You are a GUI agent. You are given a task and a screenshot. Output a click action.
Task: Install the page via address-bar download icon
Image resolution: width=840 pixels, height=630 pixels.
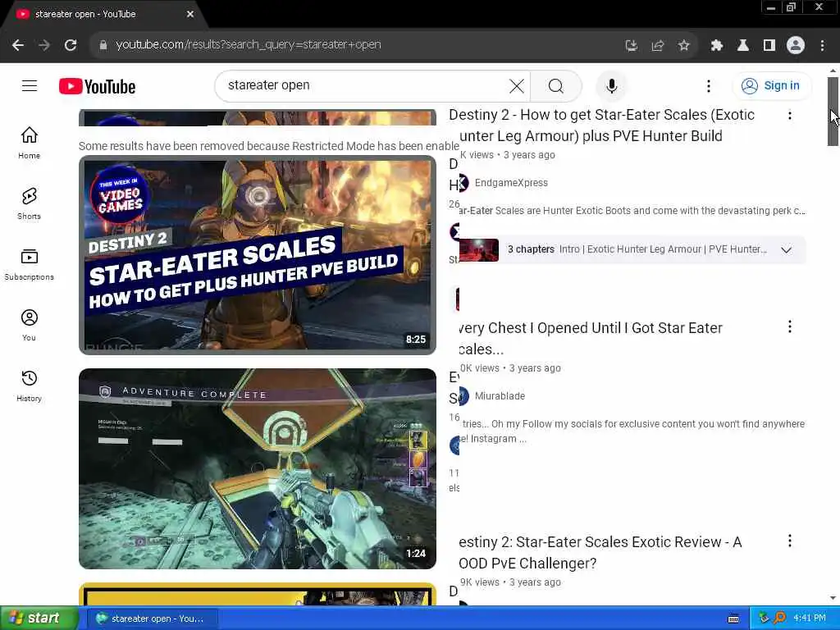[632, 46]
